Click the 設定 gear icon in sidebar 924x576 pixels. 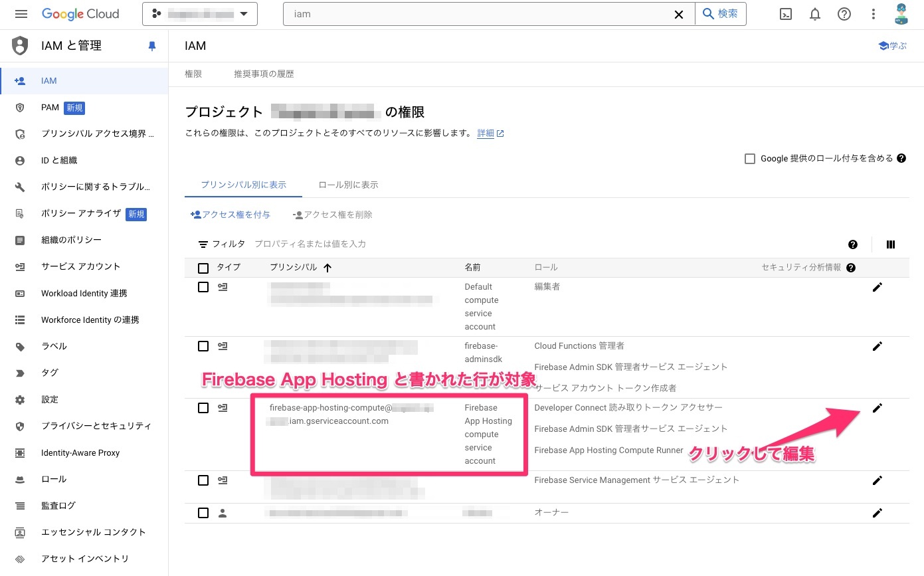click(x=20, y=399)
